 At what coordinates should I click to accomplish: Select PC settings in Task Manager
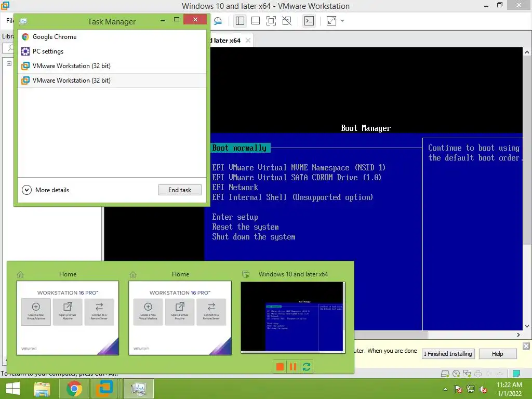112,51
